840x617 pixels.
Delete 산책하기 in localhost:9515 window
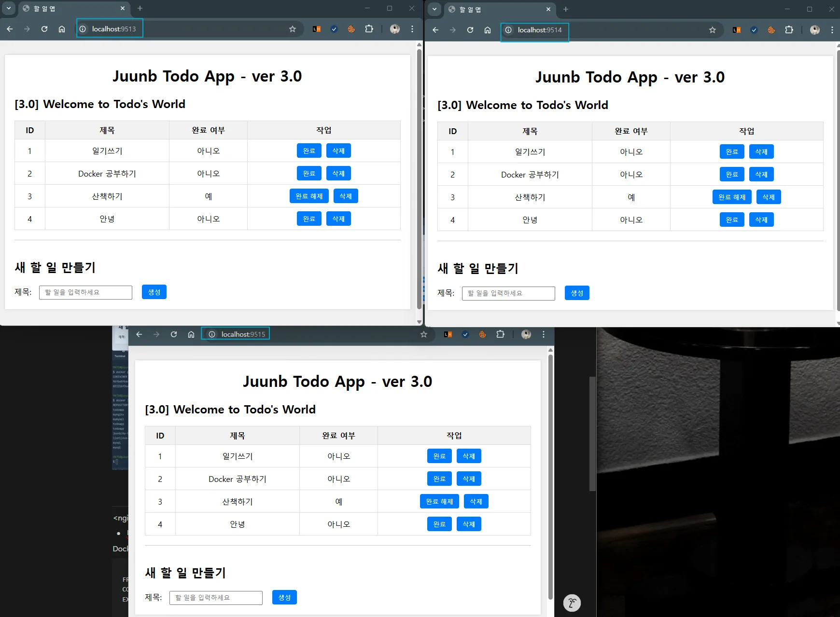pos(476,501)
